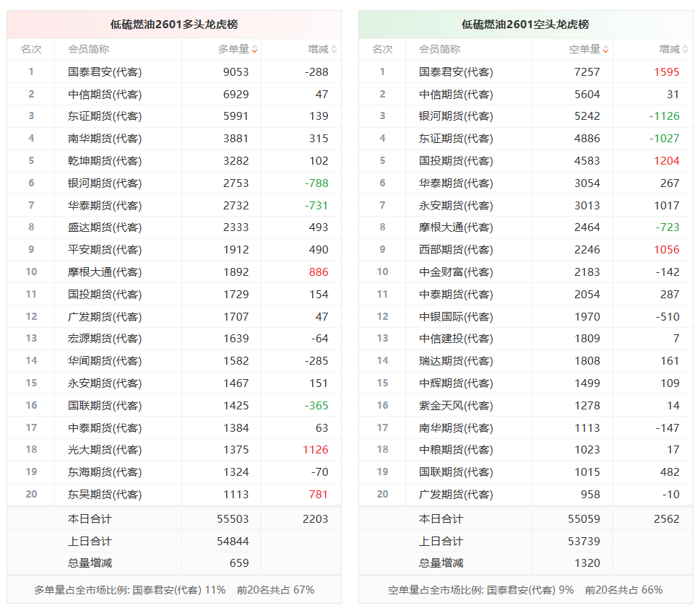Select 摩根大通(代客) in short table
The width and height of the screenshot is (700, 608).
(x=457, y=227)
